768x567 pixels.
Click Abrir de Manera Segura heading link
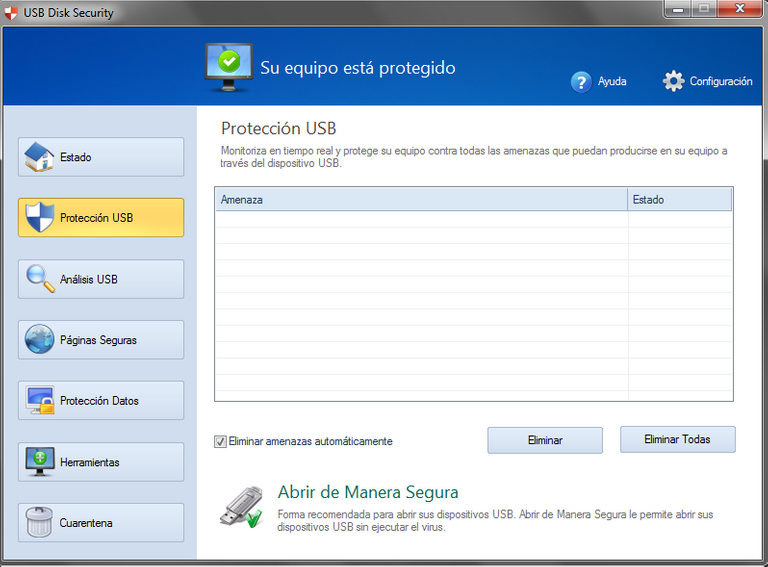pyautogui.click(x=368, y=492)
